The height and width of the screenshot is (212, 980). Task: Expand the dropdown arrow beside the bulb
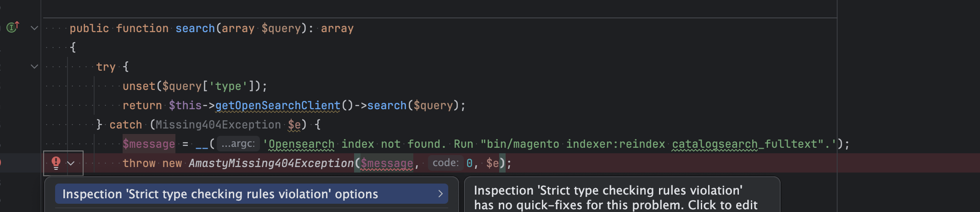click(x=71, y=163)
